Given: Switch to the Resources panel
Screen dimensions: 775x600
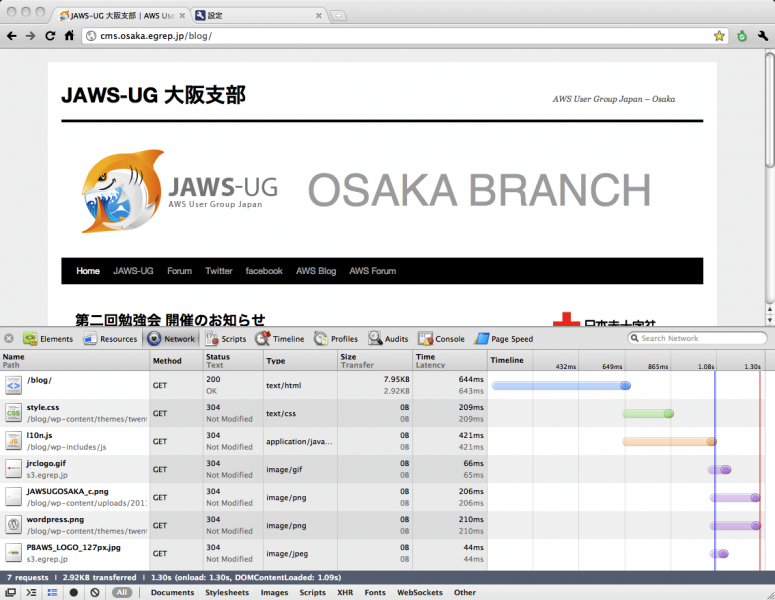Looking at the screenshot, I should pos(110,339).
